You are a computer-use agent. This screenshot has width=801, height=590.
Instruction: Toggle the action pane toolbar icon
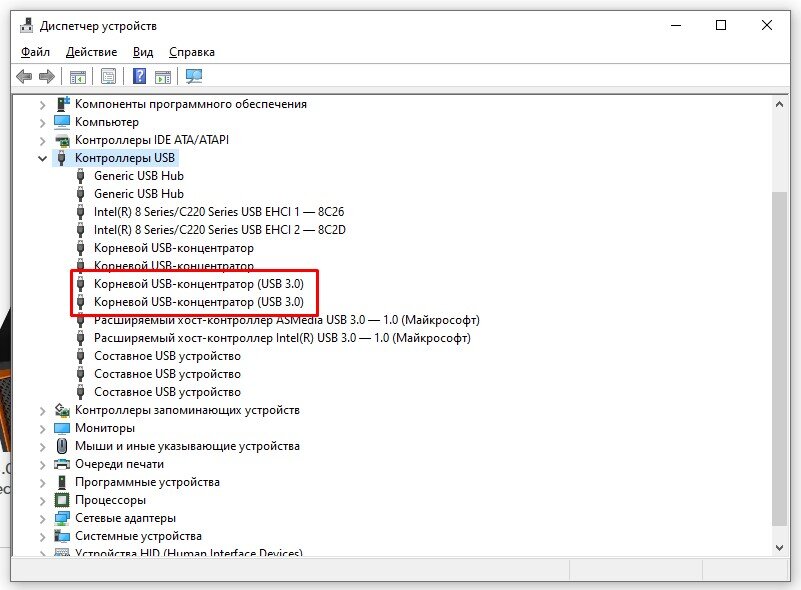(163, 77)
